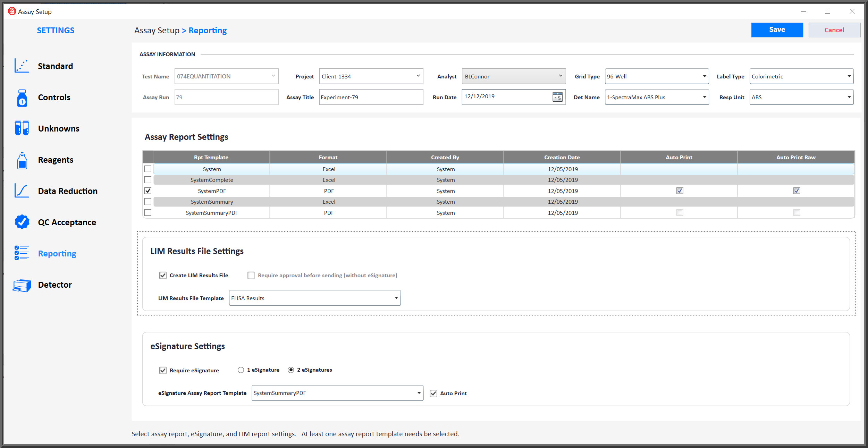Click the Assay Title input field
Image resolution: width=868 pixels, height=448 pixels.
tap(371, 97)
